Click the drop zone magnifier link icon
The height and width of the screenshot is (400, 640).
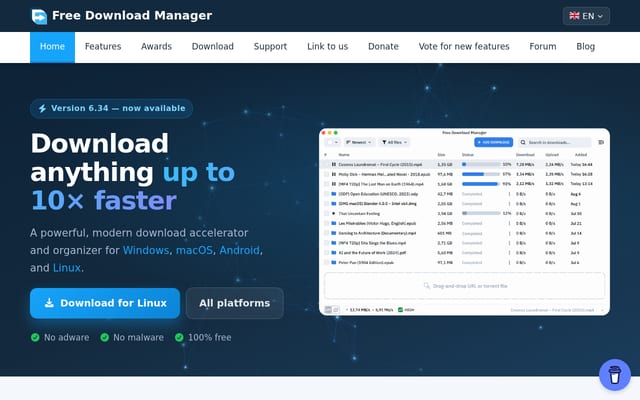point(427,286)
